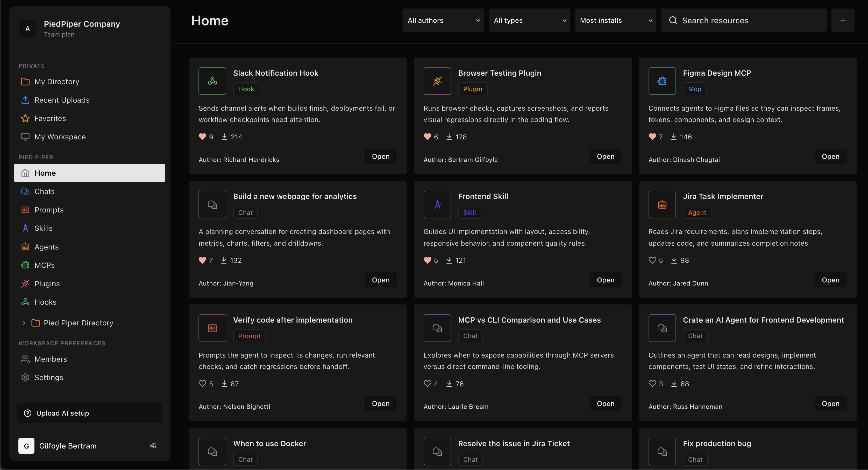Open Agents in the sidebar
Viewport: 868px width, 470px height.
click(x=89, y=247)
